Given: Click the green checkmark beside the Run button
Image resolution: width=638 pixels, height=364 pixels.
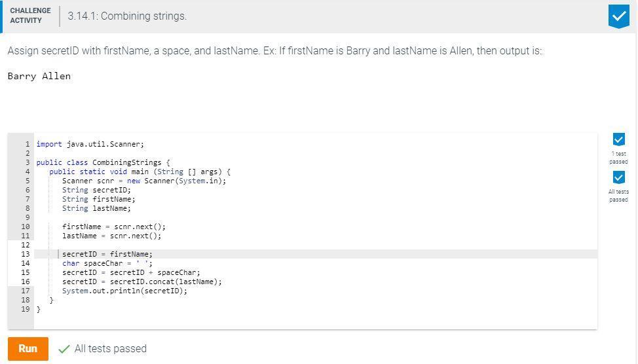Looking at the screenshot, I should 64,350.
